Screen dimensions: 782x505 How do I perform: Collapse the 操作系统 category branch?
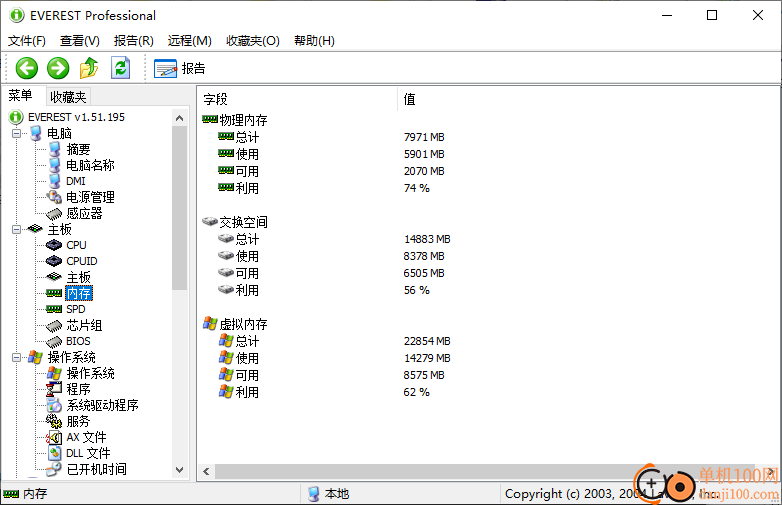click(16, 357)
